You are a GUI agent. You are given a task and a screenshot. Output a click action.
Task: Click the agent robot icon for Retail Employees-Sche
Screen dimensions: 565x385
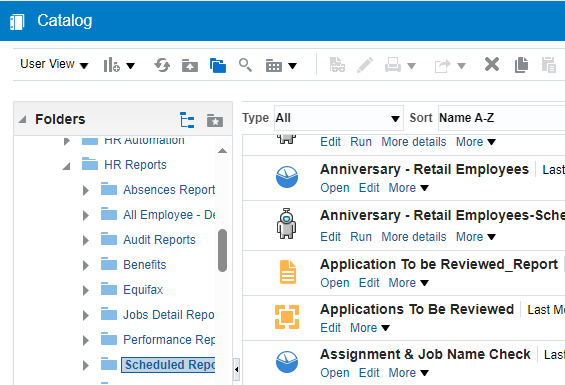click(x=286, y=224)
